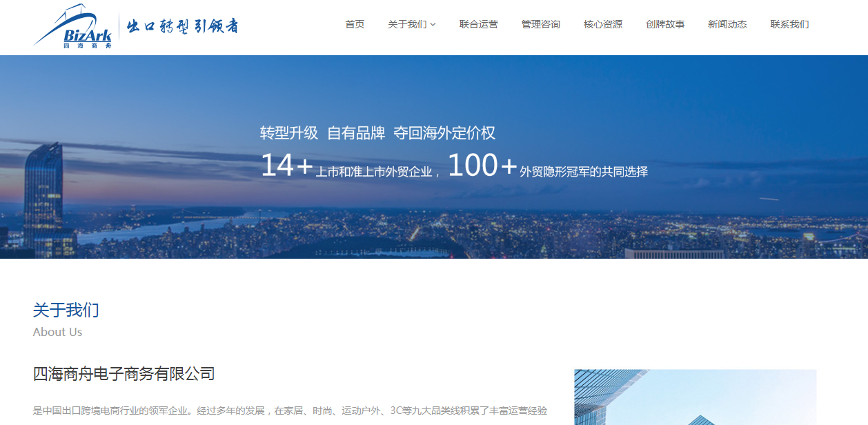Open the 联合运营 page
Screen dimensions: 868x425
click(x=478, y=24)
